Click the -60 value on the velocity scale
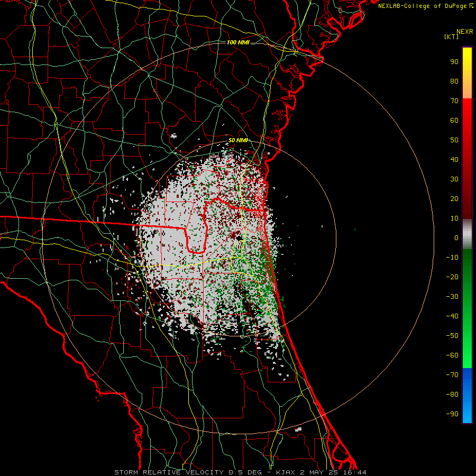The image size is (476, 476). tap(452, 355)
